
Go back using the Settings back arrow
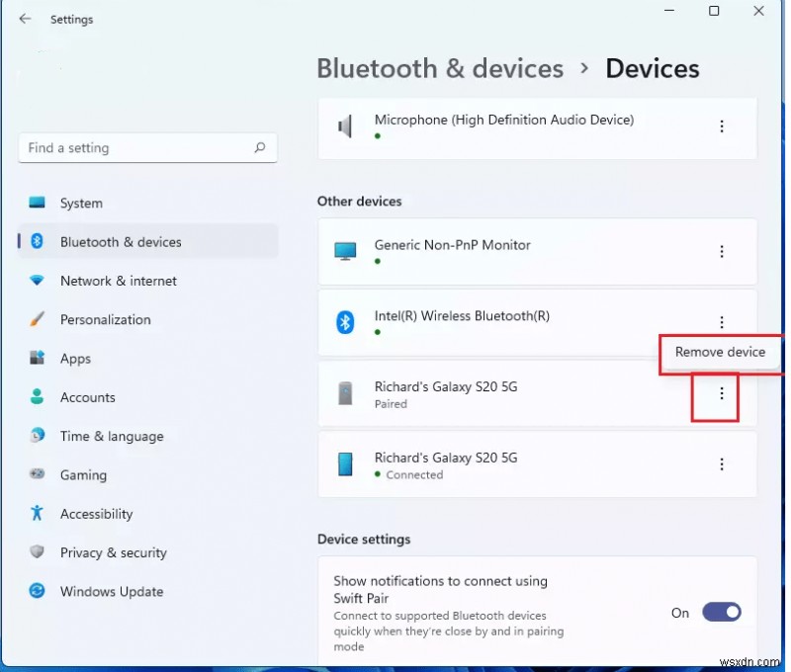pos(25,19)
